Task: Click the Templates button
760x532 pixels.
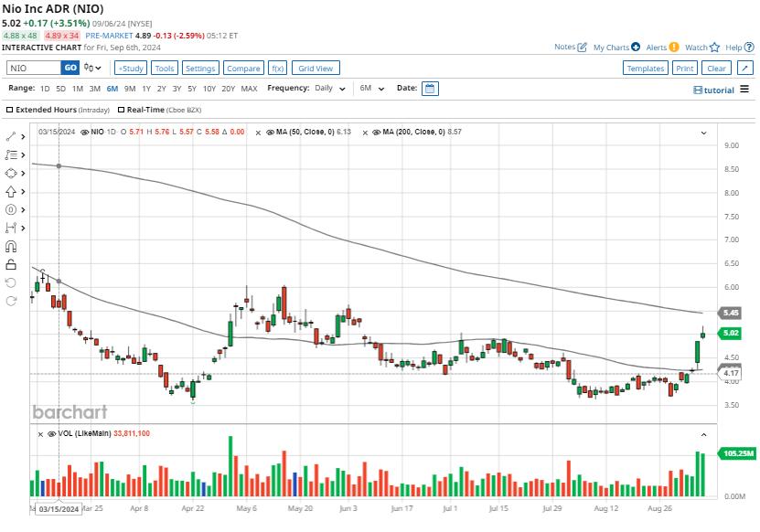Action: (x=646, y=68)
